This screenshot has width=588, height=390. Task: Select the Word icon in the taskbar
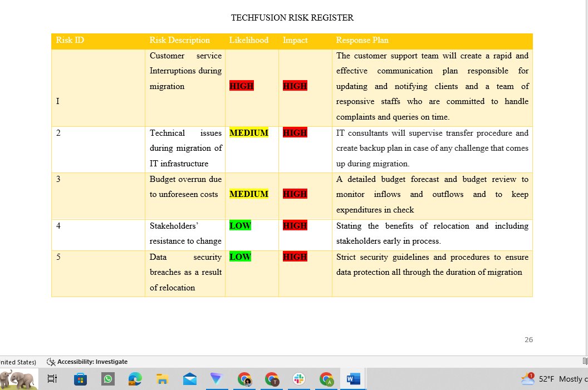click(x=353, y=379)
